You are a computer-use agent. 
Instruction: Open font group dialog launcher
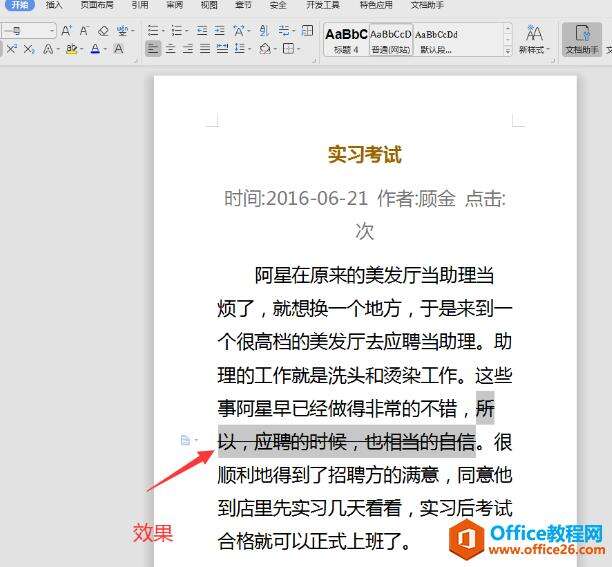(x=135, y=60)
